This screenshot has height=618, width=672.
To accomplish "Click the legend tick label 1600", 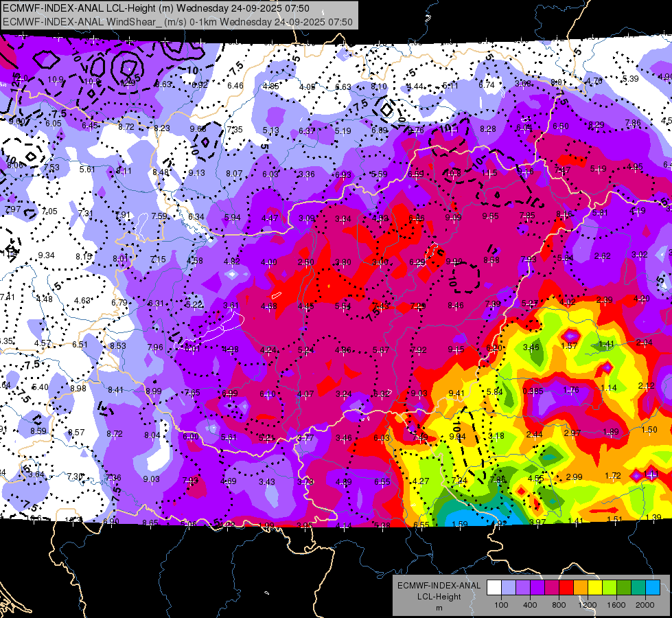I will pos(616,605).
